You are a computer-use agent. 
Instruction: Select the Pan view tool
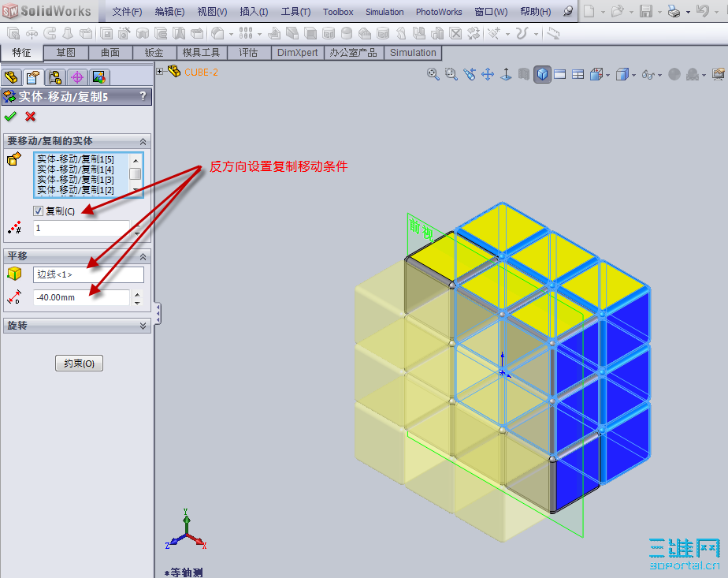(488, 74)
